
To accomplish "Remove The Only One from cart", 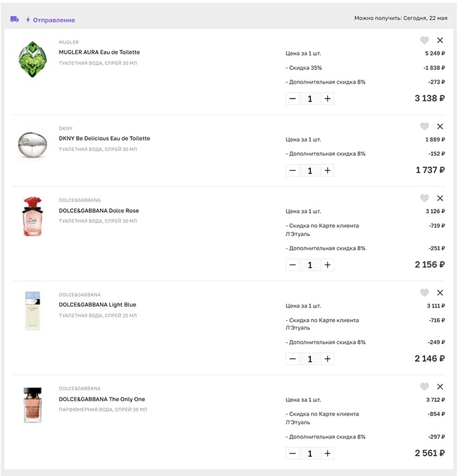I will click(440, 387).
